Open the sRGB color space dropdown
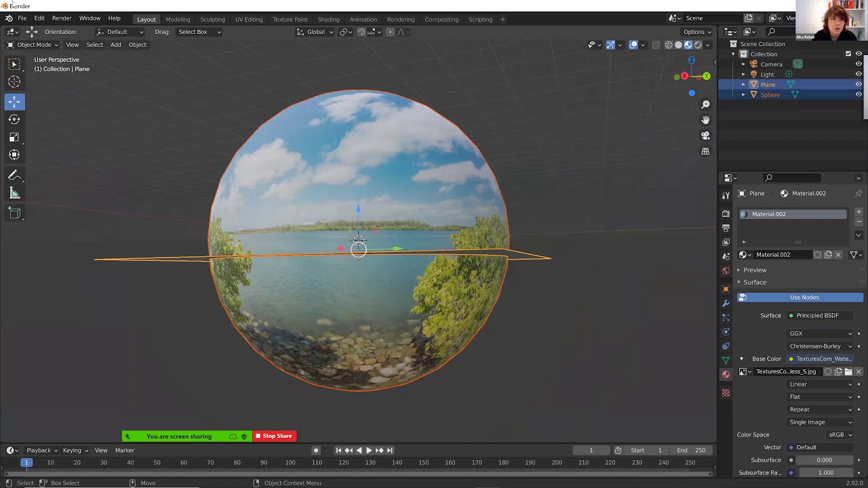This screenshot has width=868, height=488. (x=840, y=435)
